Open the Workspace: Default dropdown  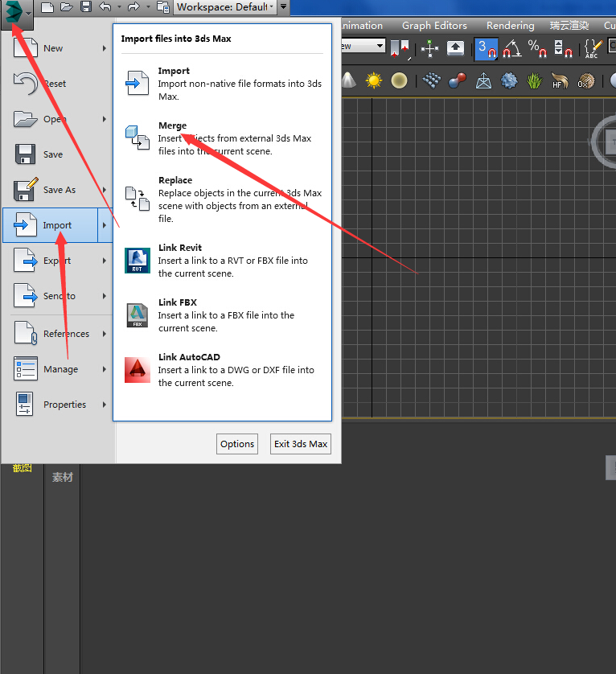coord(225,7)
